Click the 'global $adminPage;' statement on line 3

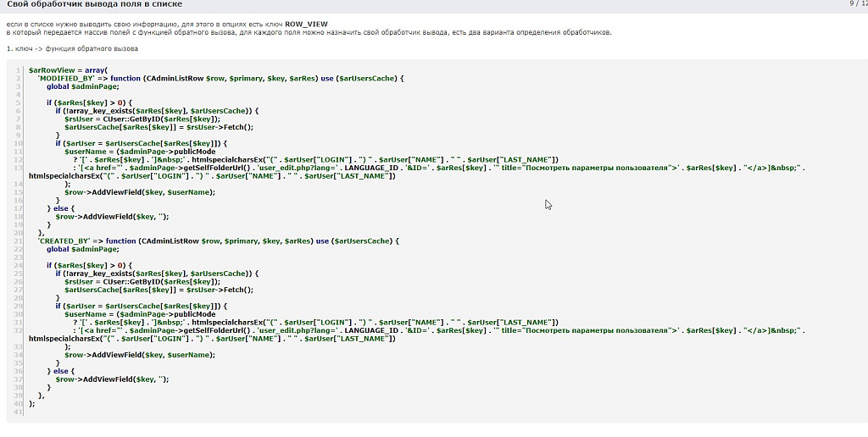(82, 86)
